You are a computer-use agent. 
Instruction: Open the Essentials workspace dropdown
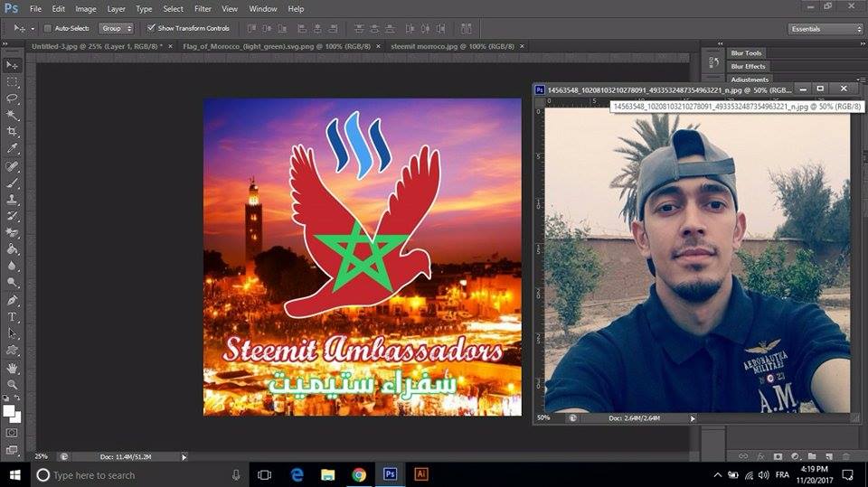click(x=825, y=29)
